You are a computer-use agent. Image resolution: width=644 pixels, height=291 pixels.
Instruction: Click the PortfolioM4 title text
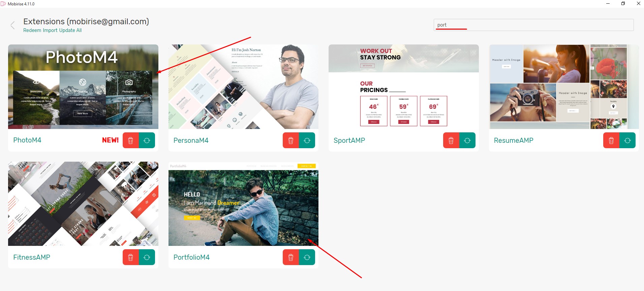point(191,257)
